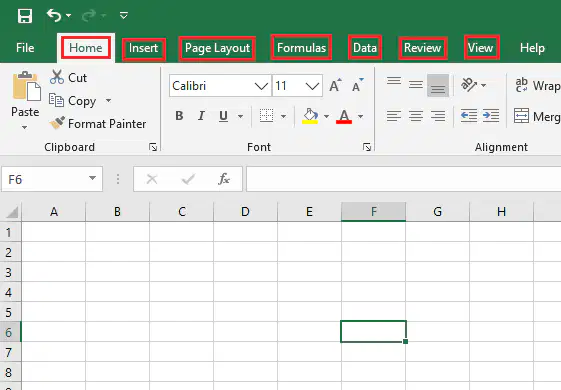Expand the Underline style dropdown arrow
The image size is (561, 390).
(x=240, y=116)
